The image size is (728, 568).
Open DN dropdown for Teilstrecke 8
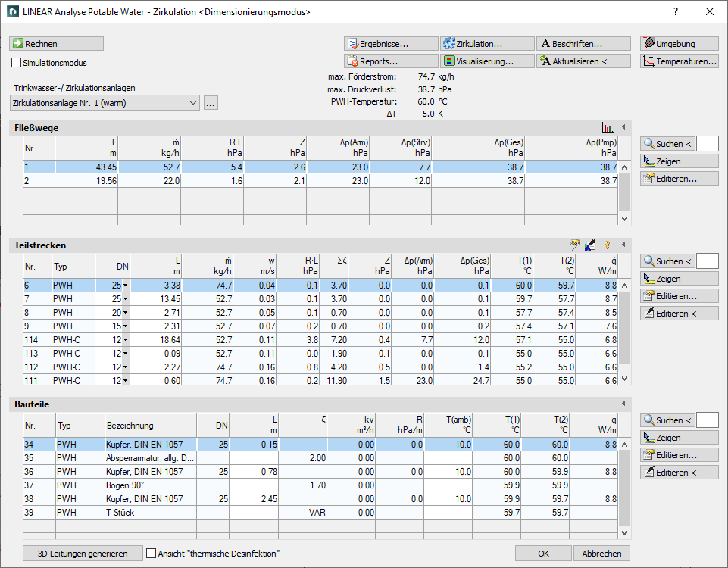[125, 313]
